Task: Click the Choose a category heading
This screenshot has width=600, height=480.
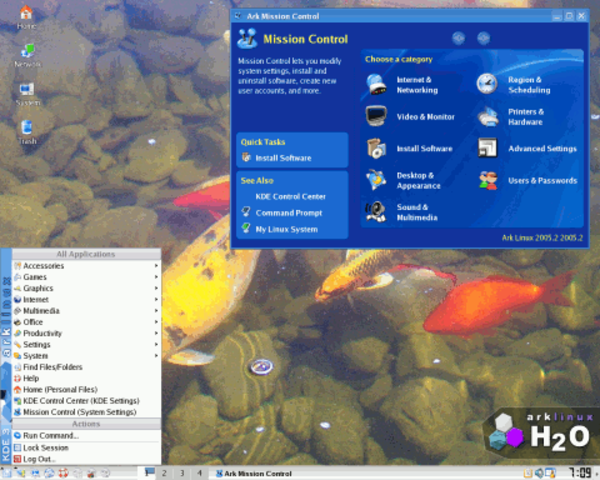Action: tap(398, 59)
